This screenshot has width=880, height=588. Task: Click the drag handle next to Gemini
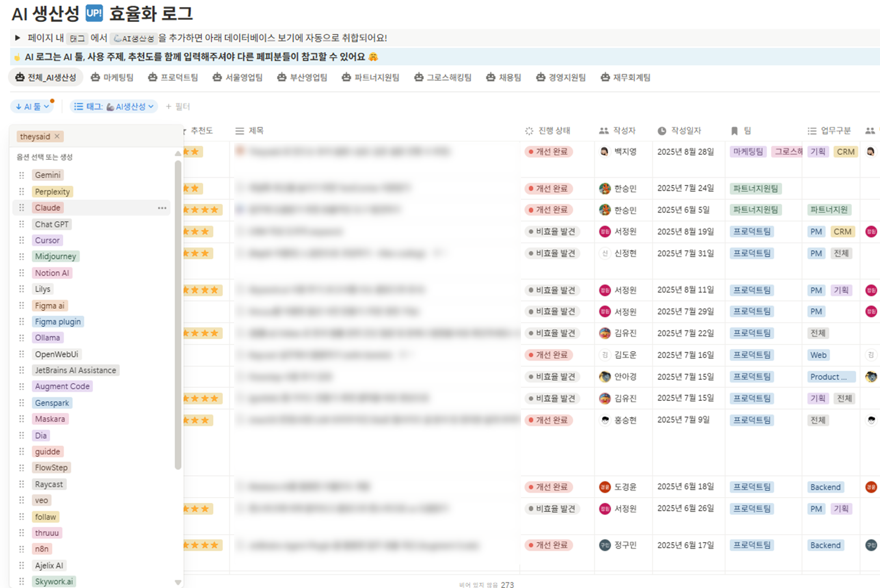click(x=21, y=175)
